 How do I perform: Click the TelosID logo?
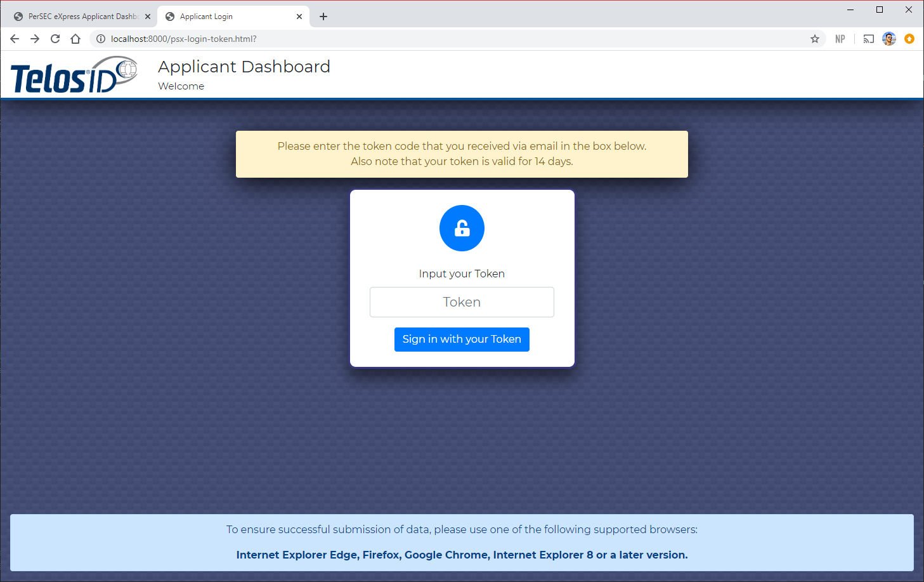[x=74, y=76]
